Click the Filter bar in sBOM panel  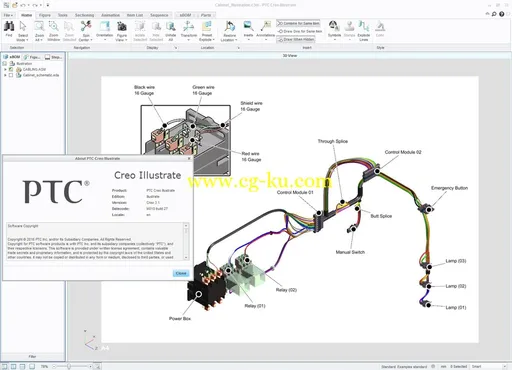[32, 356]
